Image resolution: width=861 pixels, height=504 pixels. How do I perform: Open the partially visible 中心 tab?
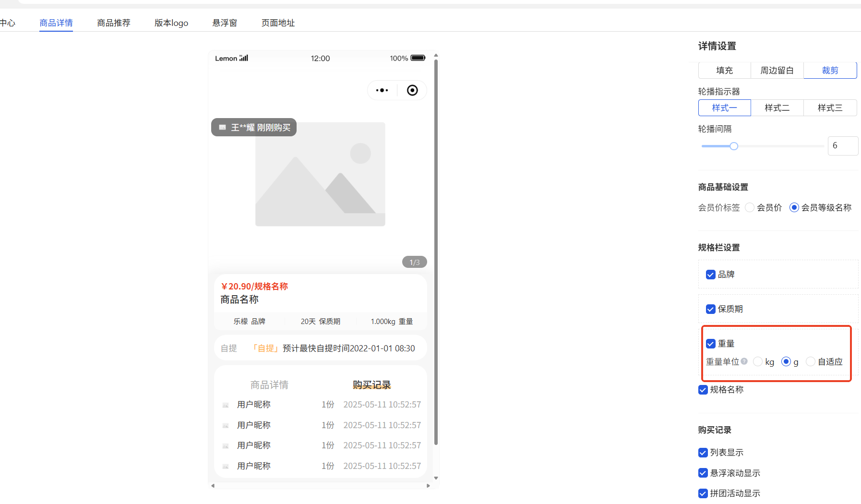point(7,23)
